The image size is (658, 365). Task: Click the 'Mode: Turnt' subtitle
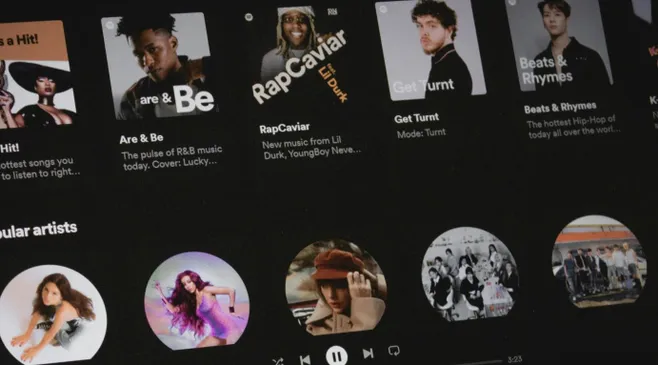click(x=421, y=133)
